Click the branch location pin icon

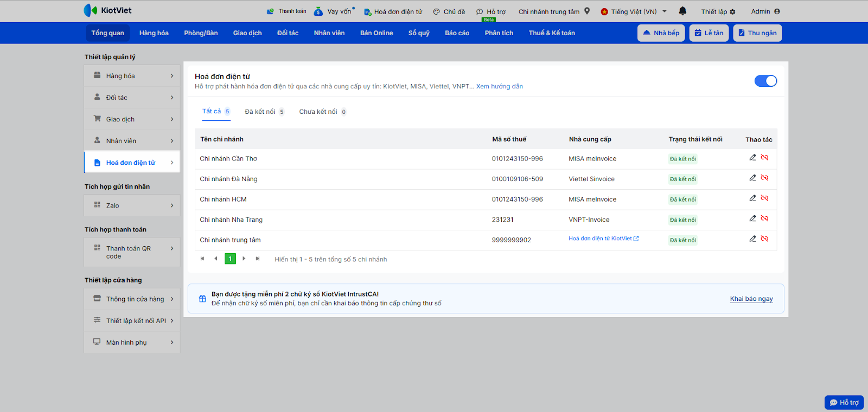click(587, 11)
